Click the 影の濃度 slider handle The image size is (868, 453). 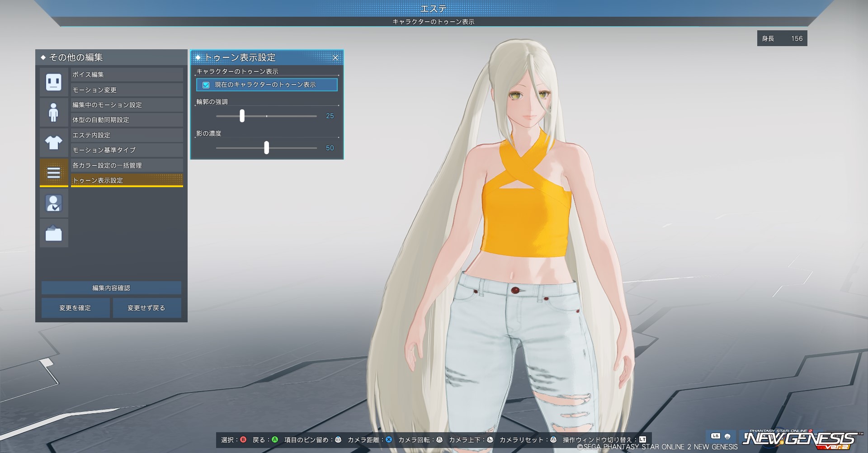coord(266,147)
